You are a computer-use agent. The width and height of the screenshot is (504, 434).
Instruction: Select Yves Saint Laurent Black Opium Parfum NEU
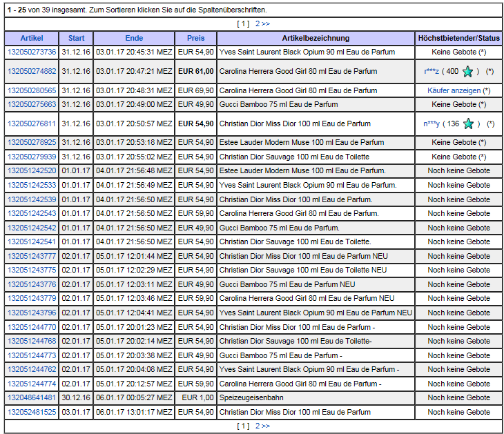click(316, 313)
